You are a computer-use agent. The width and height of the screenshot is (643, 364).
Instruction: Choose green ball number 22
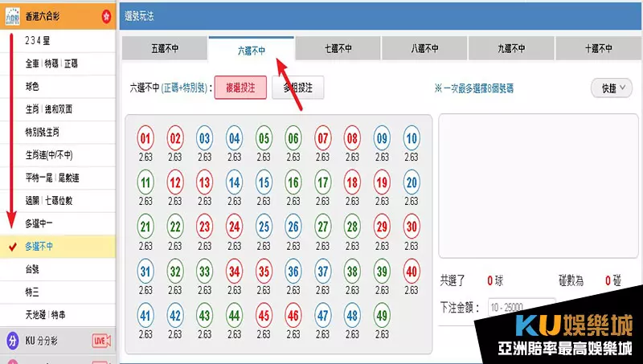[175, 227]
